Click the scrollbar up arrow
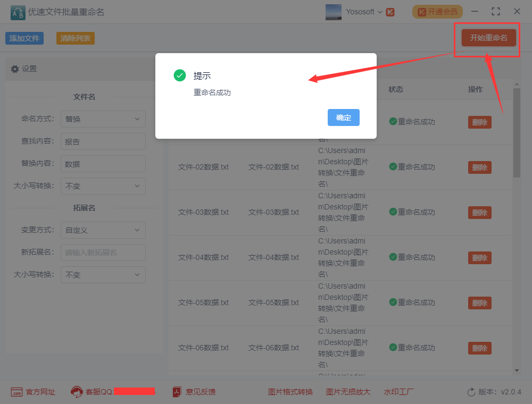 point(517,84)
